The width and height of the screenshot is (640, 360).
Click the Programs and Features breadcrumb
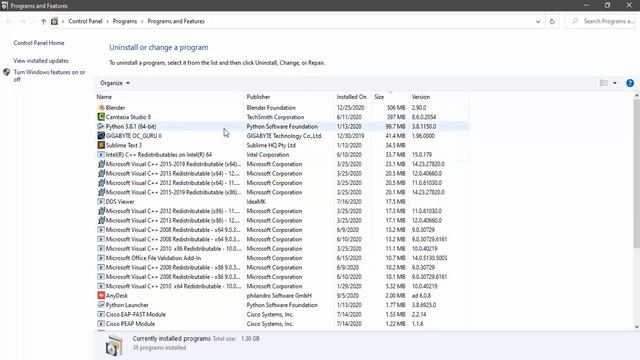(x=176, y=21)
